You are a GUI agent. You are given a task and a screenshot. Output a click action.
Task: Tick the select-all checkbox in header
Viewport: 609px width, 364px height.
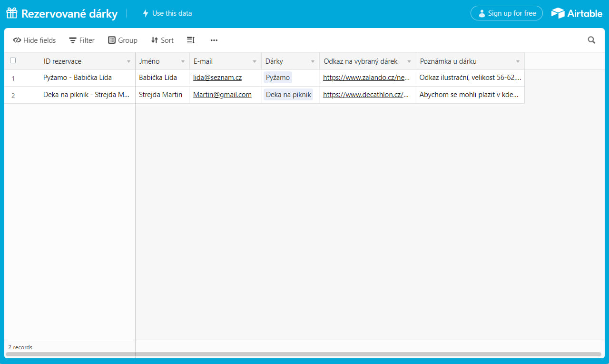click(13, 60)
